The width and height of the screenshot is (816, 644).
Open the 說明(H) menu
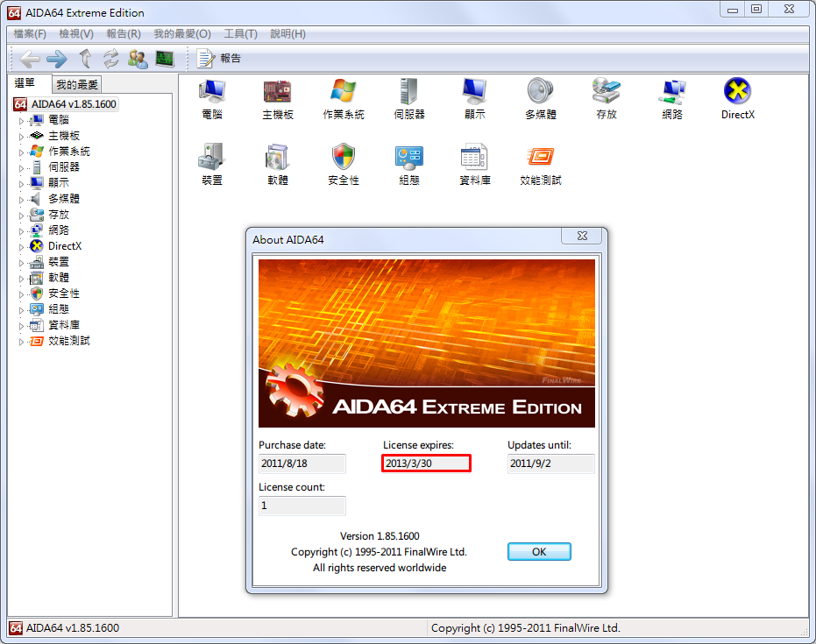[287, 34]
